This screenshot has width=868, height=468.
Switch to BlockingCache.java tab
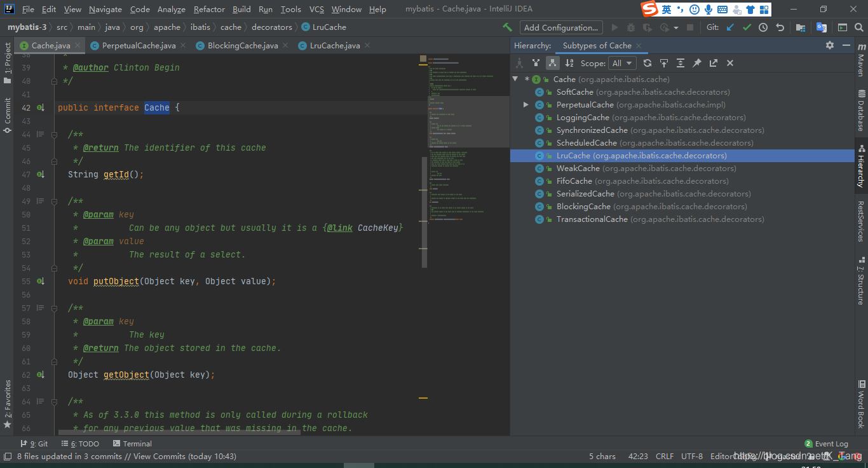coord(243,45)
